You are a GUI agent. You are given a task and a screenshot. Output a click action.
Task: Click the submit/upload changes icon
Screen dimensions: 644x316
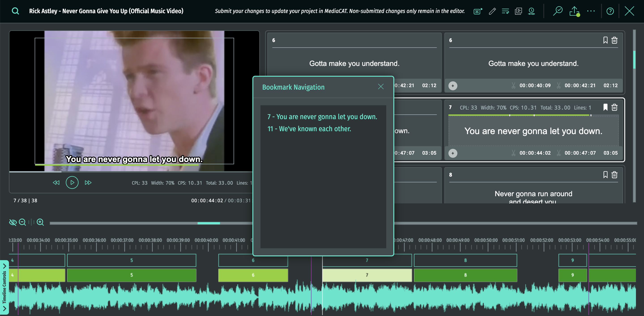tap(574, 11)
